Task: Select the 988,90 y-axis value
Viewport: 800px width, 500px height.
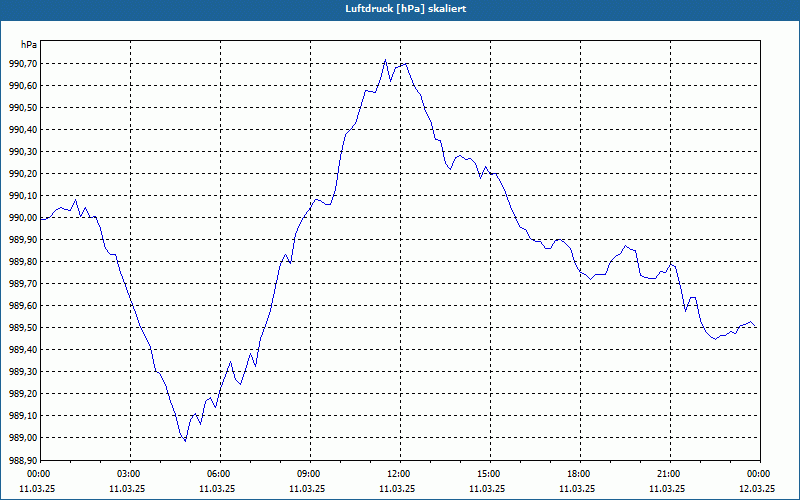Action: pyautogui.click(x=23, y=460)
